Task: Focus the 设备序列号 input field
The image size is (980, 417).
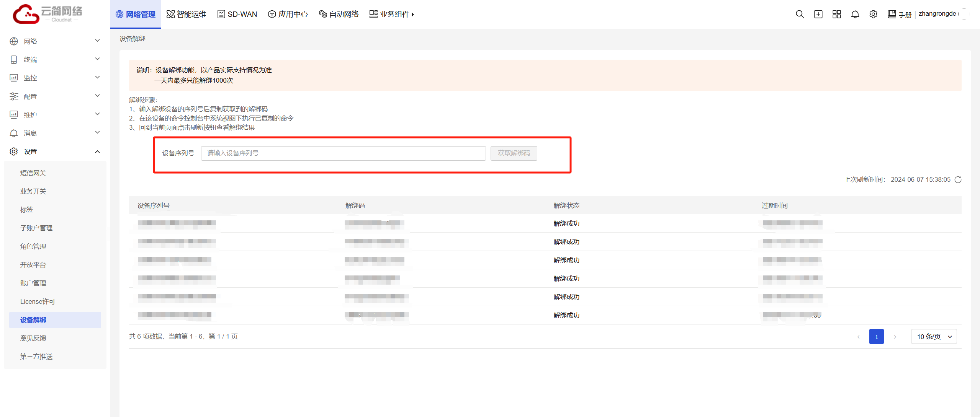Action: [343, 153]
